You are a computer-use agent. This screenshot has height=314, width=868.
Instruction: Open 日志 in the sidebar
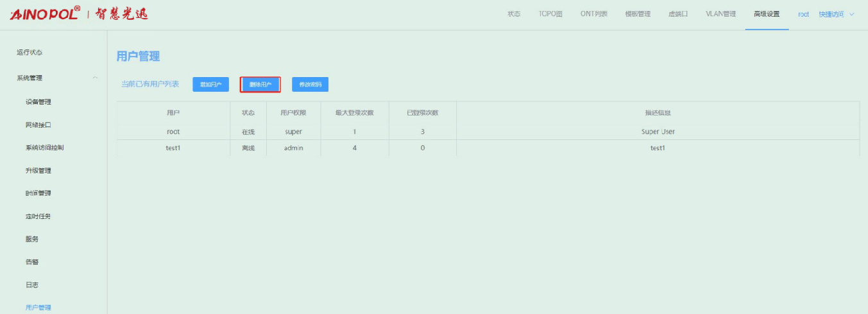(x=32, y=285)
